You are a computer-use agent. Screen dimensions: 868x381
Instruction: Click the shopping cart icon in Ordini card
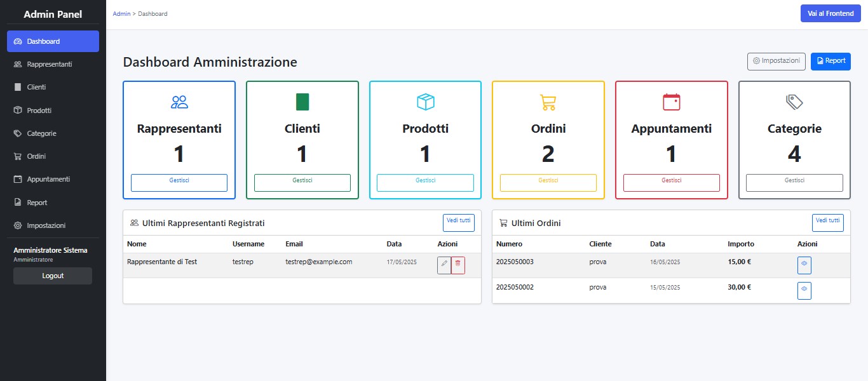point(548,102)
